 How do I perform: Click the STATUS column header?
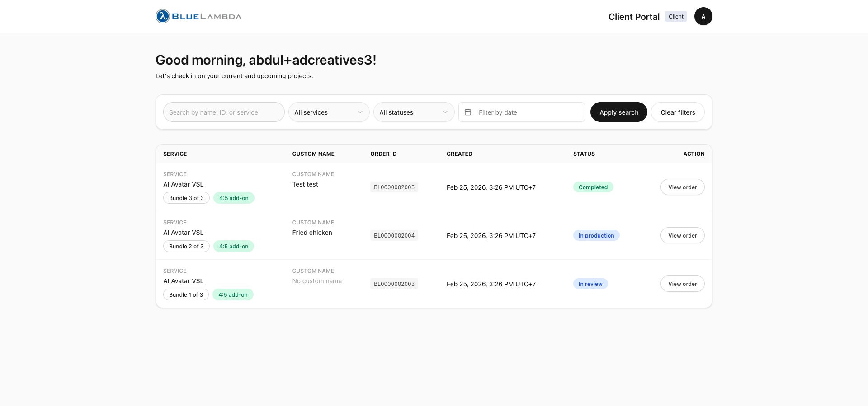(584, 154)
